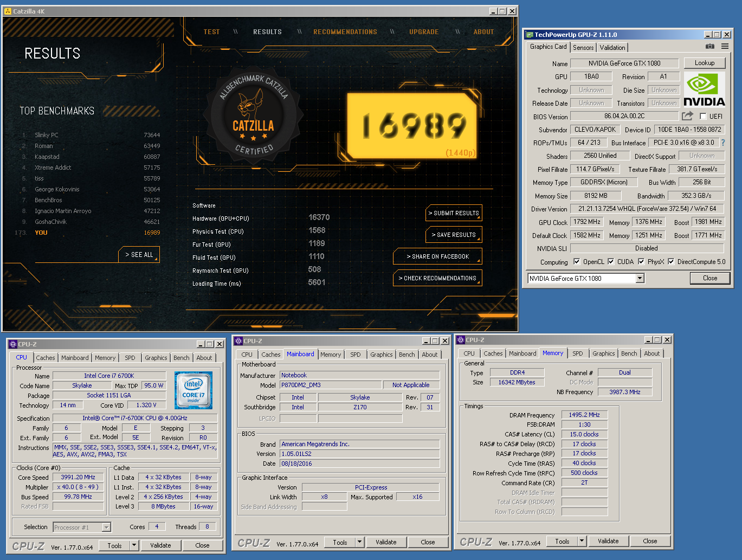Screen dimensions: 742x560
Task: Open the ABOUT menu in Catzilla
Action: coord(483,32)
